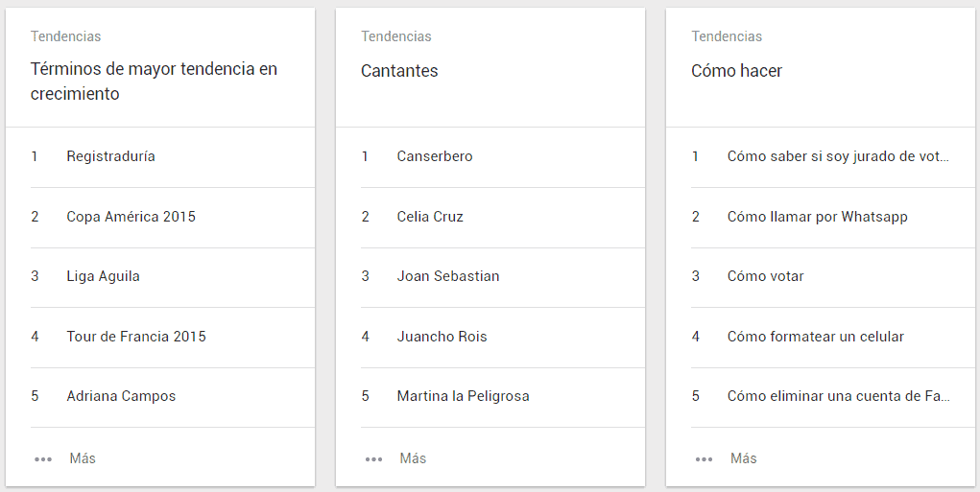Select Celia Cruz in Cantantes
Screen dimensions: 980x492
[429, 217]
